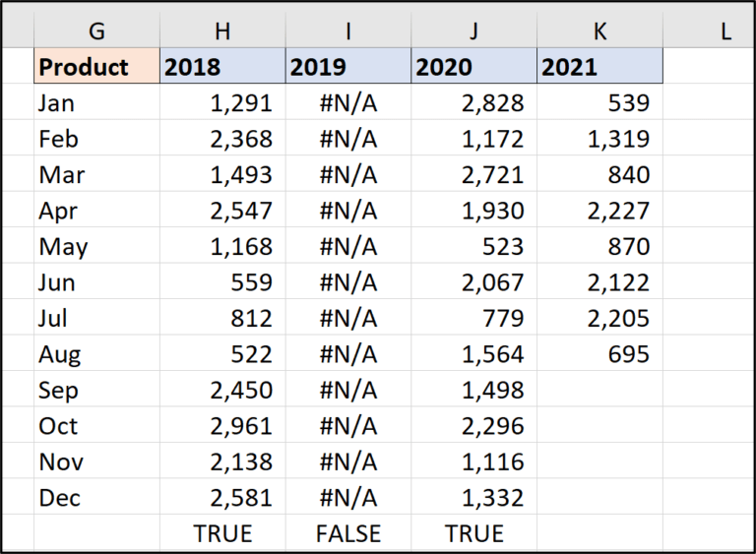Viewport: 756px width, 554px height.
Task: Select column J header
Action: click(x=474, y=31)
